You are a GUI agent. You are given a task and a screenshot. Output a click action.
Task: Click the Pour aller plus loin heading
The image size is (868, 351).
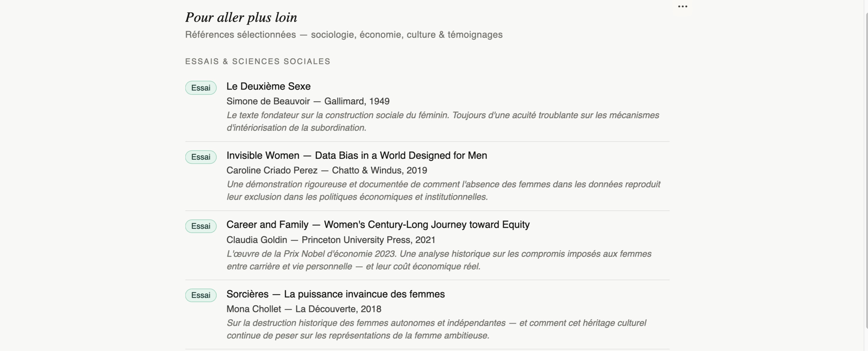[241, 18]
